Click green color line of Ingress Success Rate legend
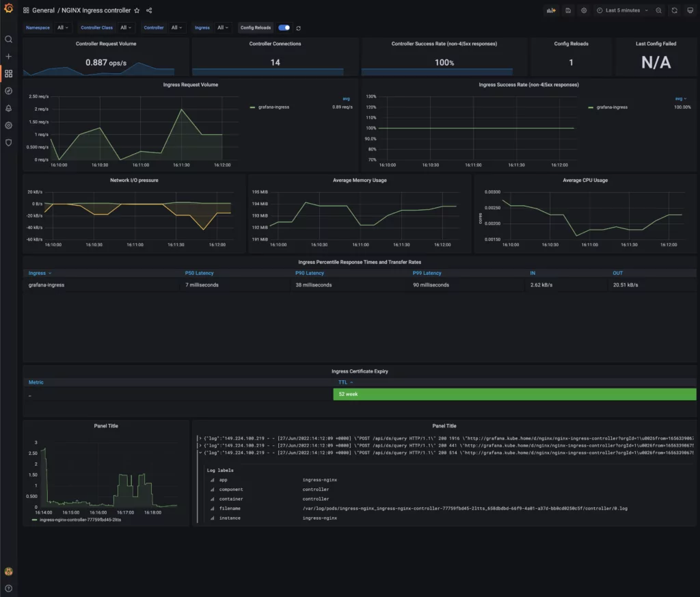The image size is (700, 597). [591, 107]
